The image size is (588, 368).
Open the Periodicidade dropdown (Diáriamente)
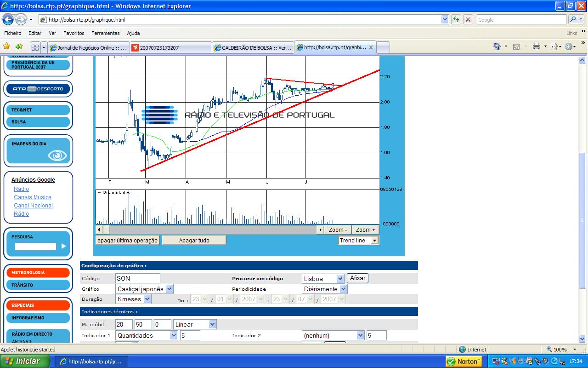coord(343,289)
